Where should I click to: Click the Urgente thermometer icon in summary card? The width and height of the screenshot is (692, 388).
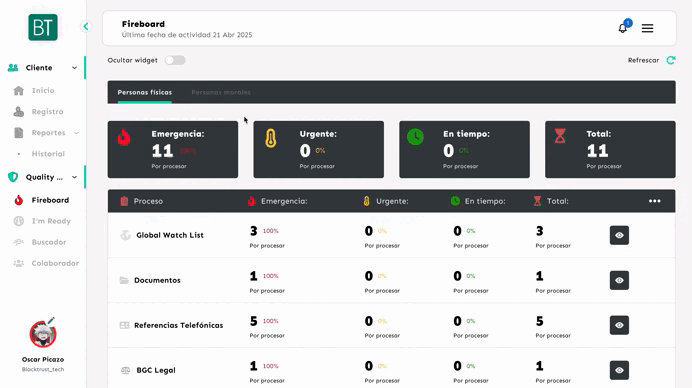tap(271, 138)
